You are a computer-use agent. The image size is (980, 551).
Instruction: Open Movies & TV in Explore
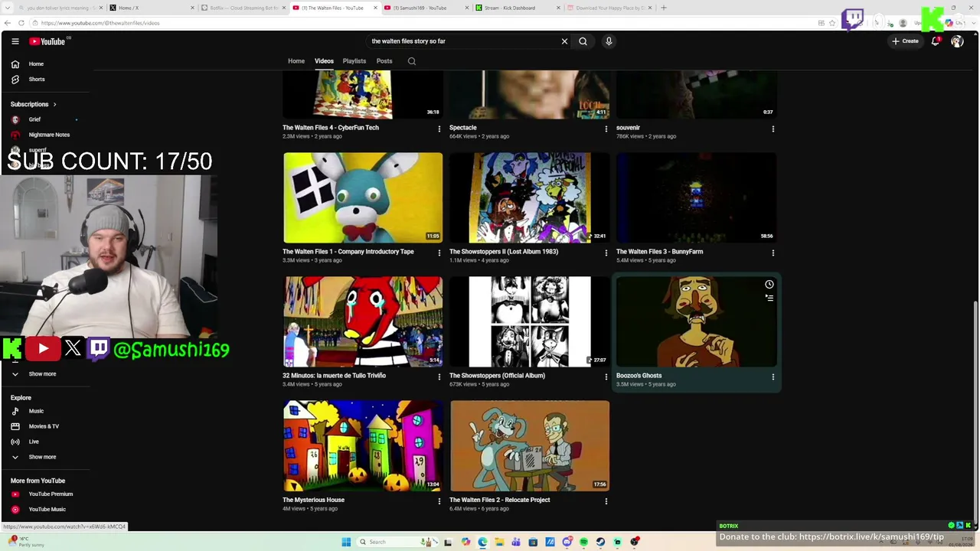pyautogui.click(x=45, y=426)
